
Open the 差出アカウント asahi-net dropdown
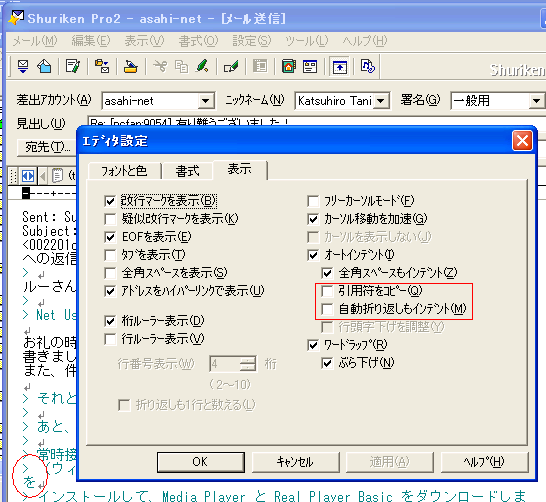point(206,101)
